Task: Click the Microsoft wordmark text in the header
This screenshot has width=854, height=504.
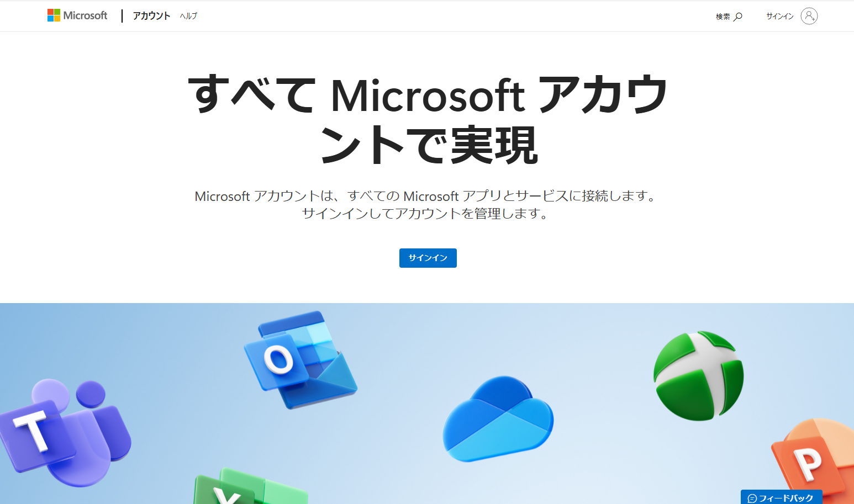Action: (x=85, y=15)
